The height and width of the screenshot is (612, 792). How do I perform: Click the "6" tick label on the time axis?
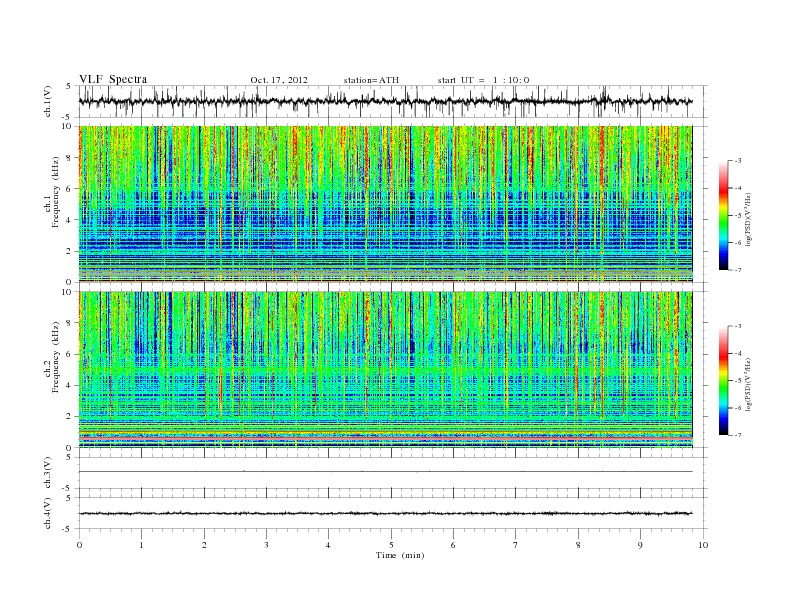453,545
